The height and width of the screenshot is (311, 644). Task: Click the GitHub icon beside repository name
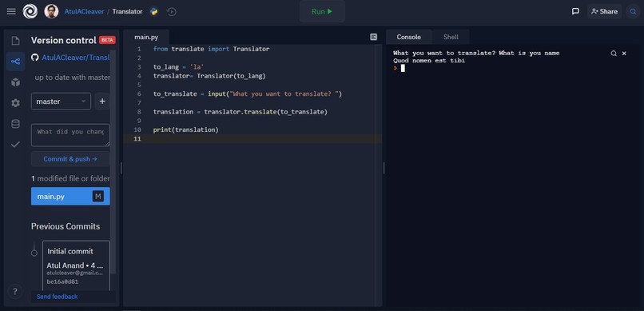point(35,58)
